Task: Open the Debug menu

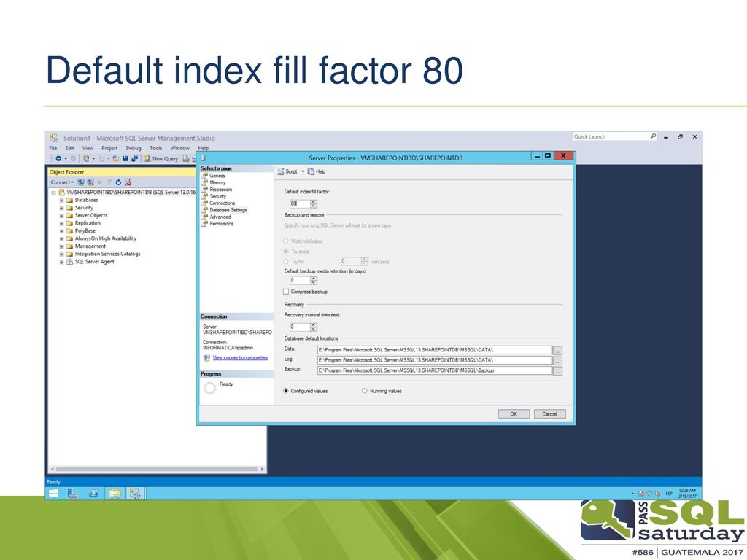Action: (133, 148)
